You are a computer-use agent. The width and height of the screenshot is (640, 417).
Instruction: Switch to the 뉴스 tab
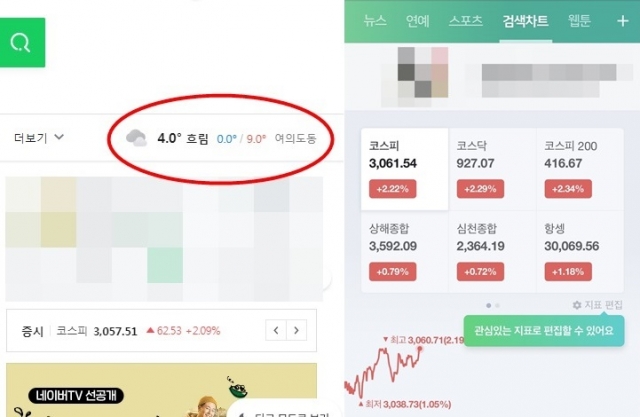[x=375, y=20]
